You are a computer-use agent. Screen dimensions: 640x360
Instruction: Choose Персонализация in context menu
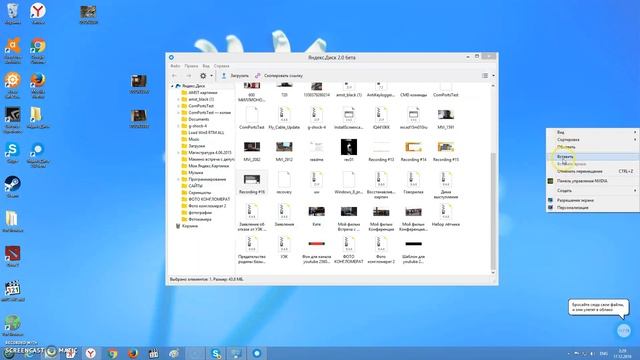(x=593, y=208)
